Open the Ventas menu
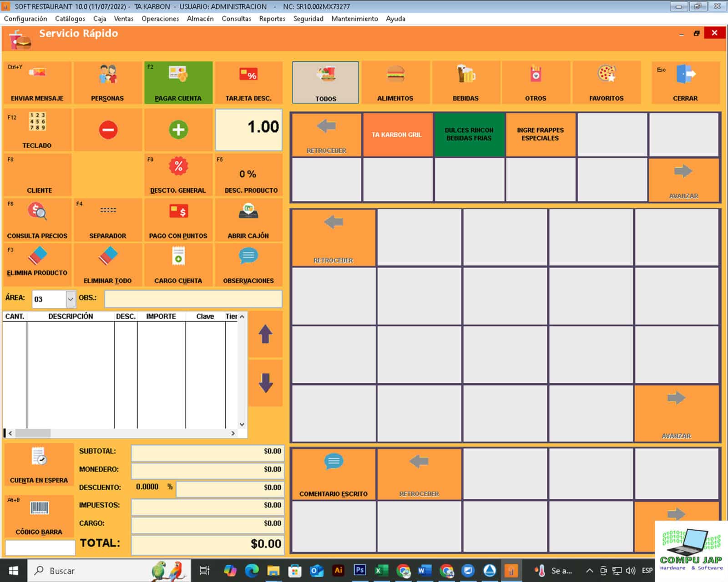728x582 pixels. click(124, 19)
